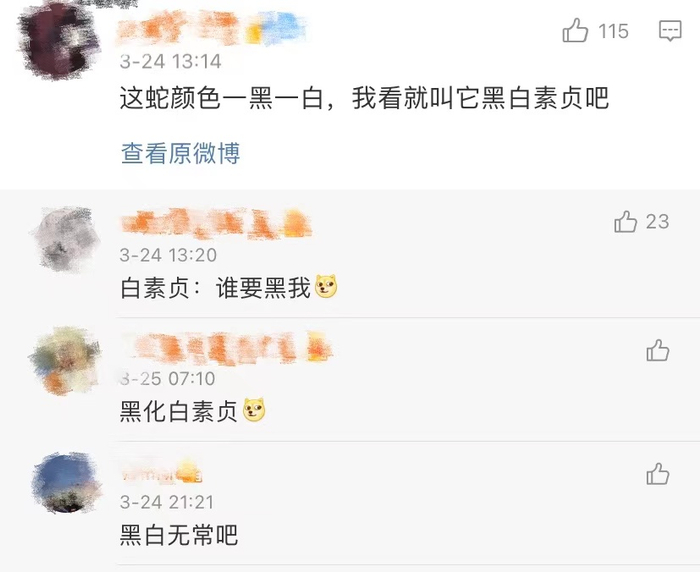Open the reply icon on top comment
The image size is (700, 572).
[670, 30]
